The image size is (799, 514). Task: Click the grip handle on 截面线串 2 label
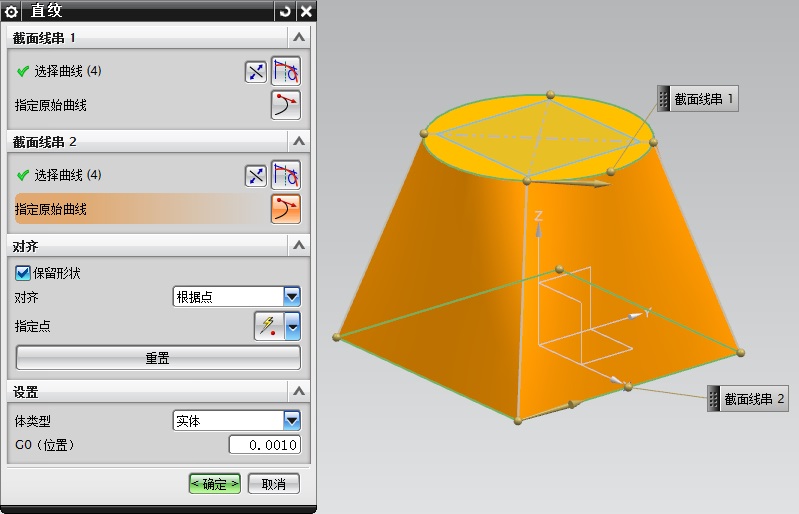point(713,398)
